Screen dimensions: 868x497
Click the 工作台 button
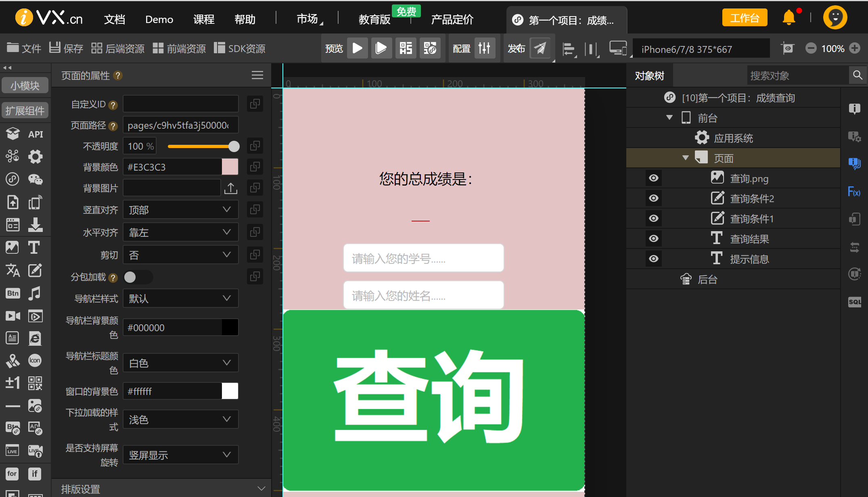click(745, 18)
